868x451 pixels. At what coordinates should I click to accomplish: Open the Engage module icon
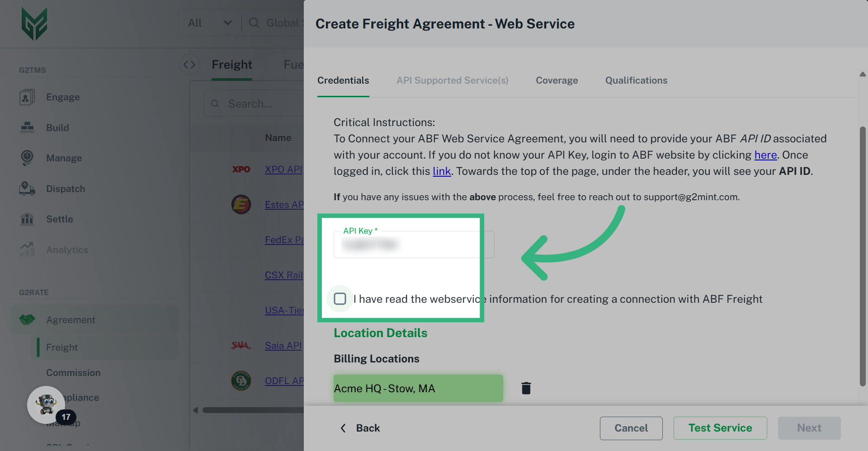coord(27,97)
